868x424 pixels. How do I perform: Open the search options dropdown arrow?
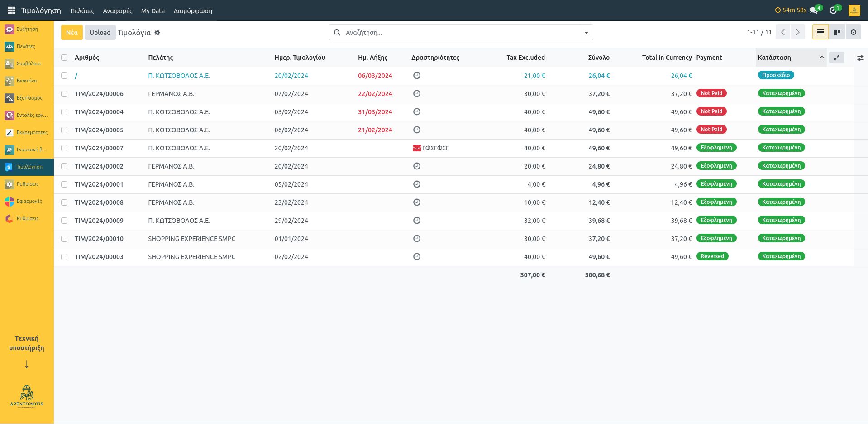point(586,33)
